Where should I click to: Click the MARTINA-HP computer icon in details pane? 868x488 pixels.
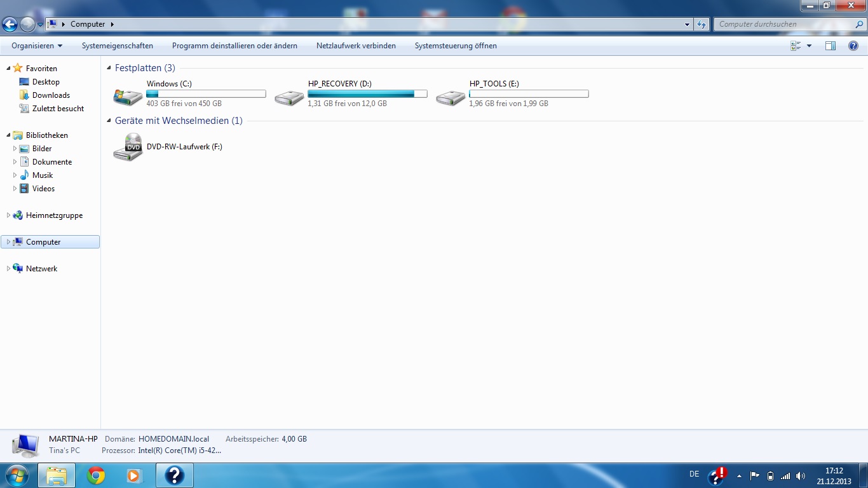25,445
